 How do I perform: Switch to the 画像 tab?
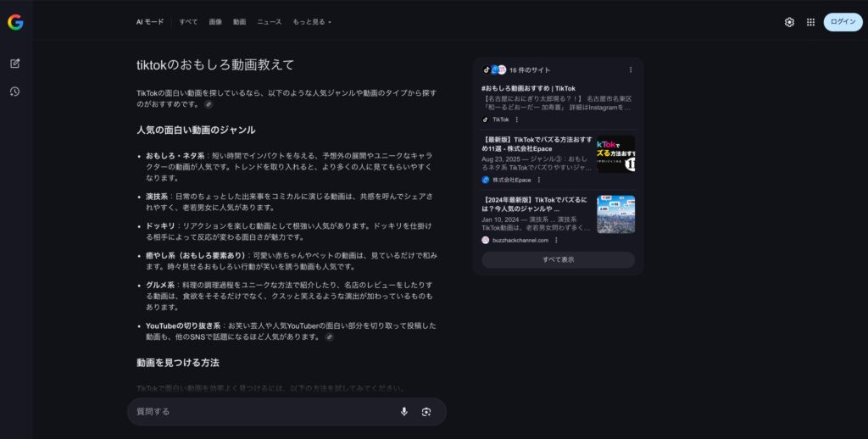[215, 22]
